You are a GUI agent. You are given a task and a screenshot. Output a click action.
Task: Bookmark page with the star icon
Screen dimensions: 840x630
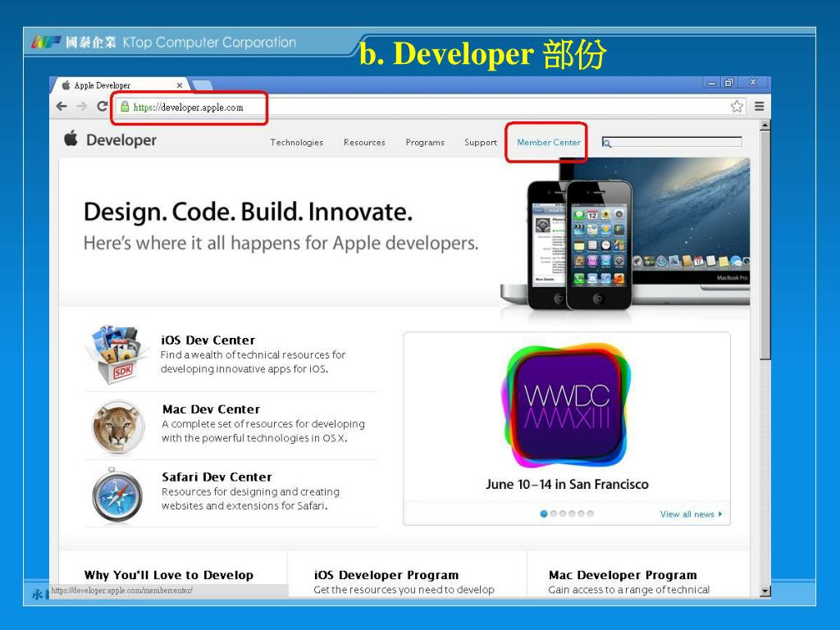[737, 106]
